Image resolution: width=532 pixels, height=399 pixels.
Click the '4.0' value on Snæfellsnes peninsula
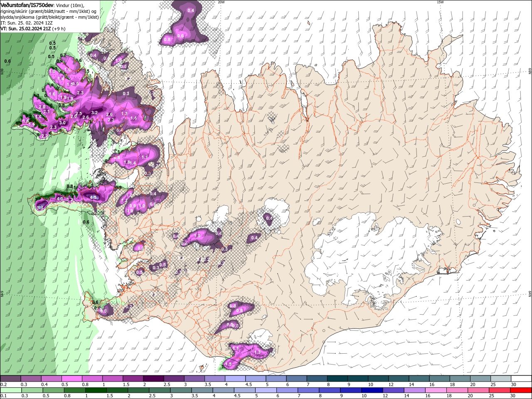(60, 199)
